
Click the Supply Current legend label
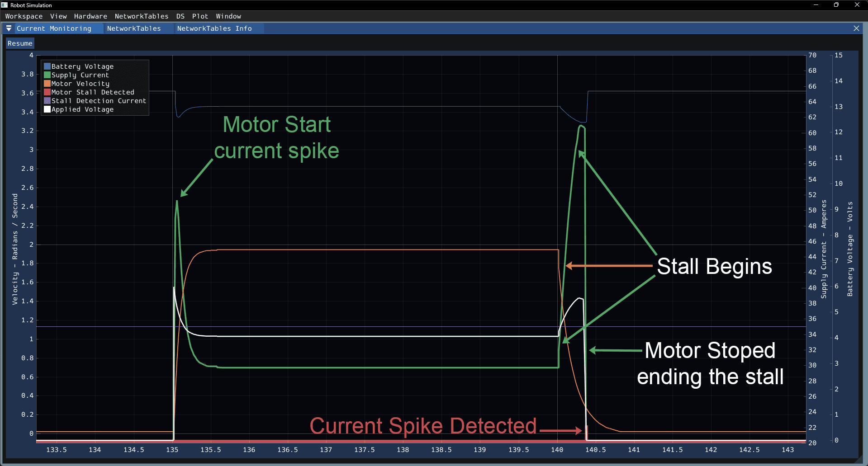point(80,75)
